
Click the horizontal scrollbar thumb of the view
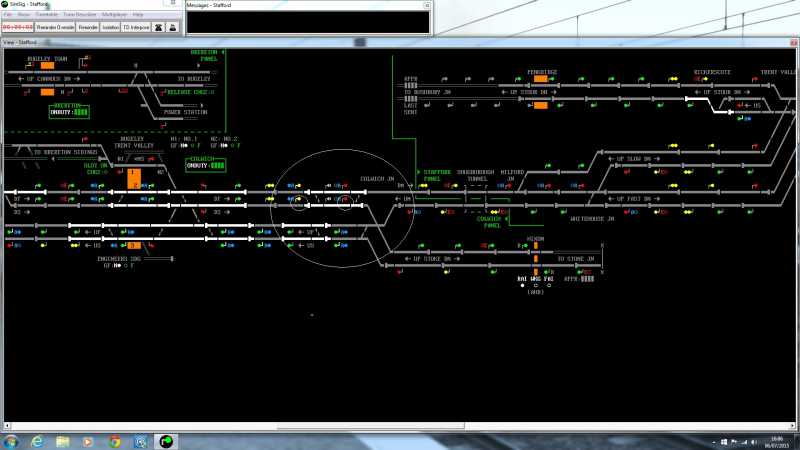point(371,426)
